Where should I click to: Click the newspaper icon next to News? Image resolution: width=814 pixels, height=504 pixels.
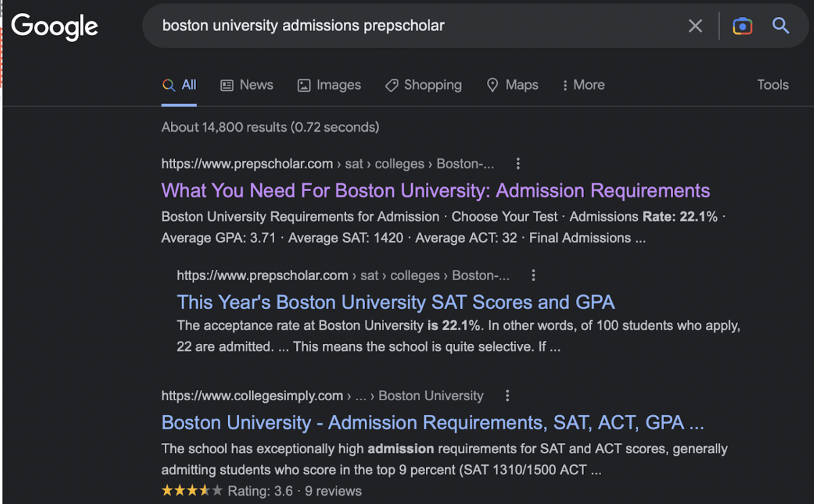click(226, 85)
